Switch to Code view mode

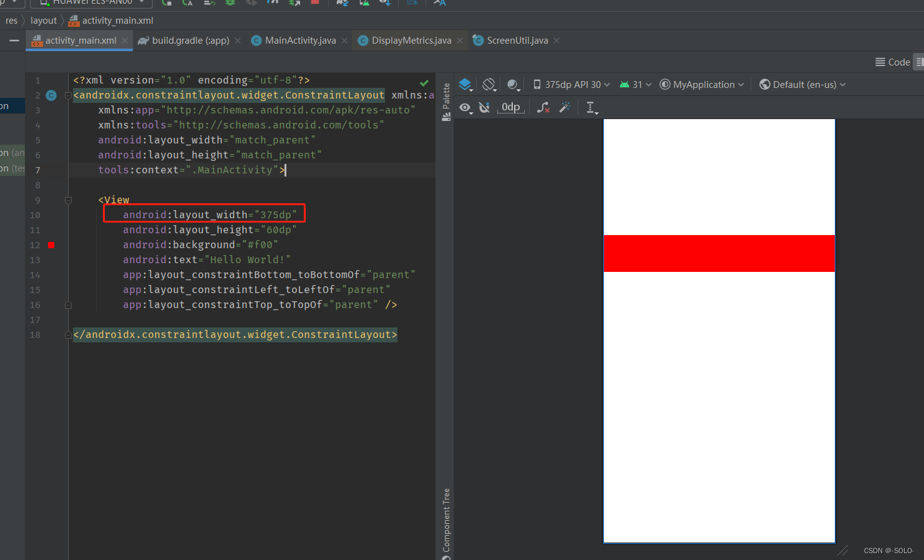892,62
